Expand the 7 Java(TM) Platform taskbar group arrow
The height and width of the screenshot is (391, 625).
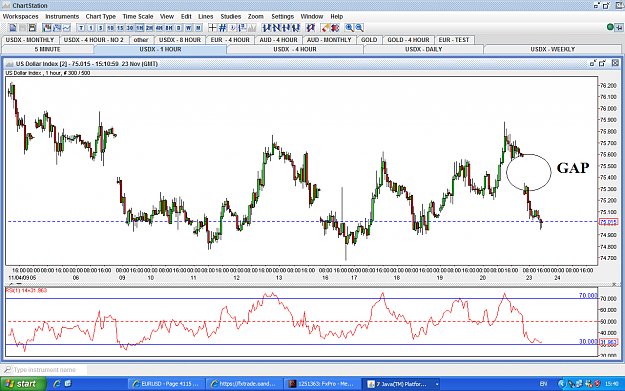(x=437, y=384)
